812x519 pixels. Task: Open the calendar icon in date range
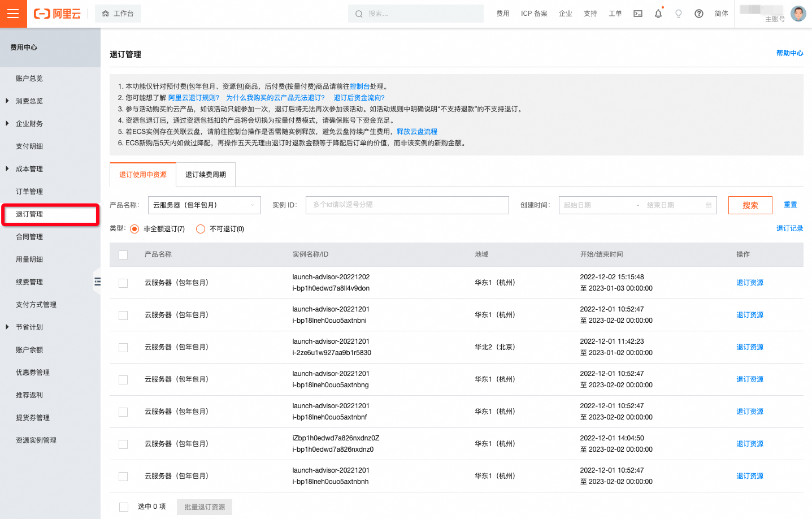(x=709, y=205)
